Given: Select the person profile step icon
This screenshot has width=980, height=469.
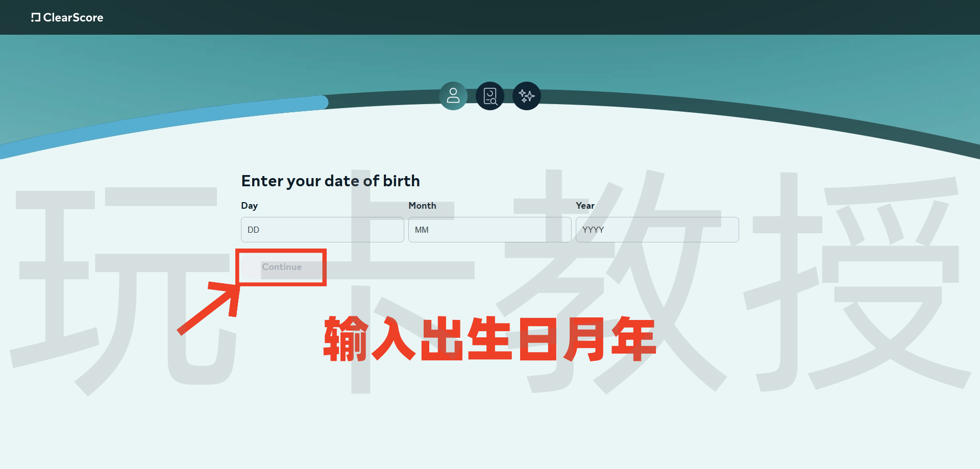Looking at the screenshot, I should tap(453, 96).
